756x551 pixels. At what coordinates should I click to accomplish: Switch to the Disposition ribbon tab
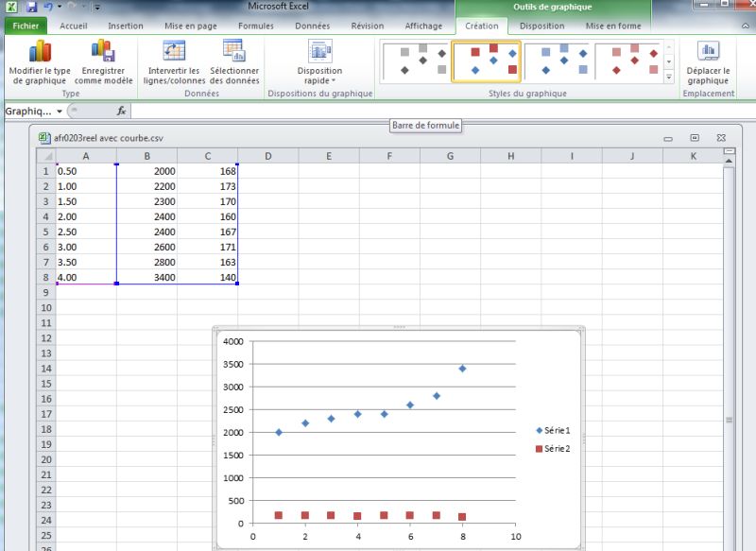[542, 26]
